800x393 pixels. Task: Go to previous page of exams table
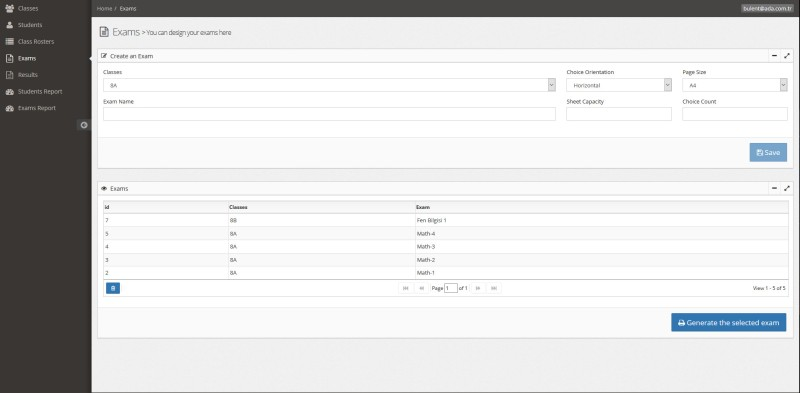[421, 288]
